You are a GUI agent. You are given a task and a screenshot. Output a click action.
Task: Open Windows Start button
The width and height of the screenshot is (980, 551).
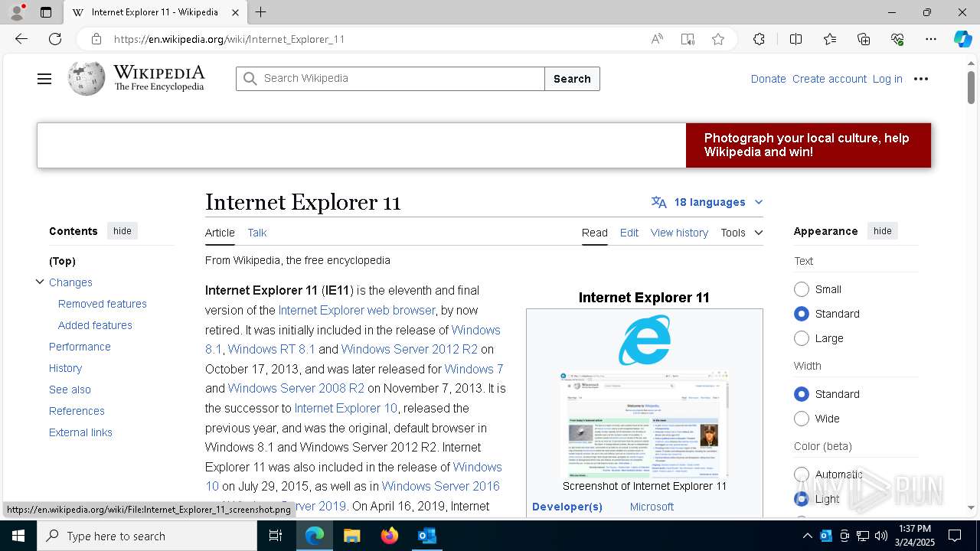(18, 536)
